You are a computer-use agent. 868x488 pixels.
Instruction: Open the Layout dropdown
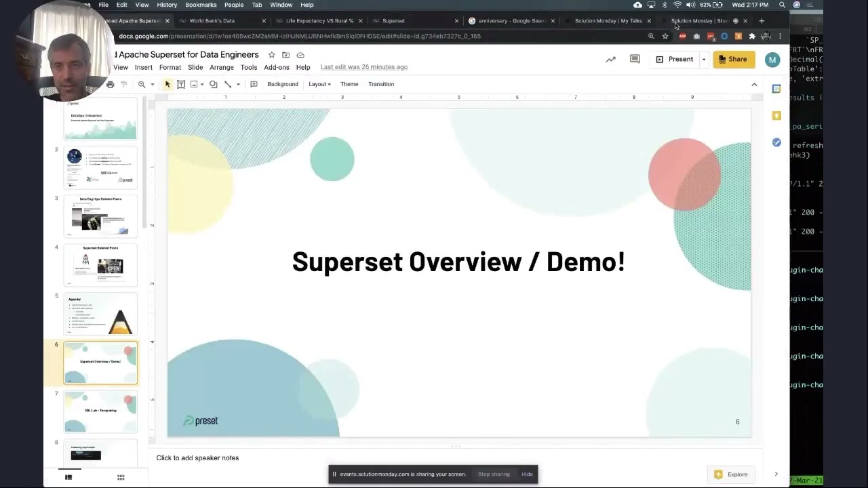point(319,84)
